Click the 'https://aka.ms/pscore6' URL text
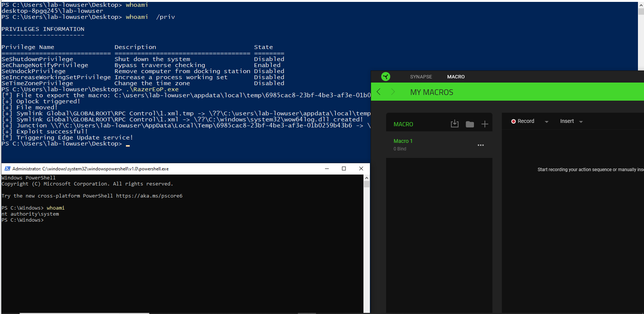The width and height of the screenshot is (644, 314). (149, 196)
